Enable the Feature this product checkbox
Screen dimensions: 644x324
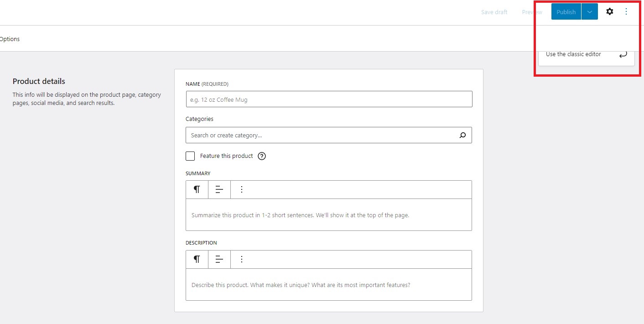(x=190, y=156)
